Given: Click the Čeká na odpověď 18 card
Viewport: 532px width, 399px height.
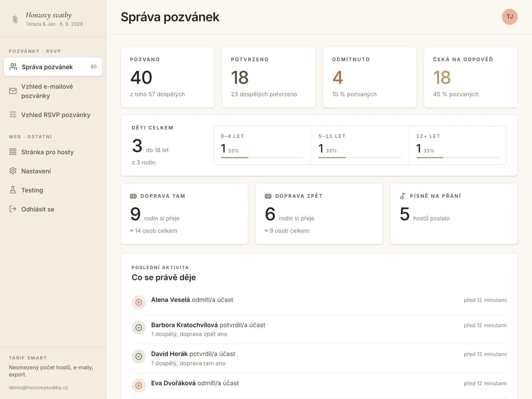Looking at the screenshot, I should pos(471,77).
